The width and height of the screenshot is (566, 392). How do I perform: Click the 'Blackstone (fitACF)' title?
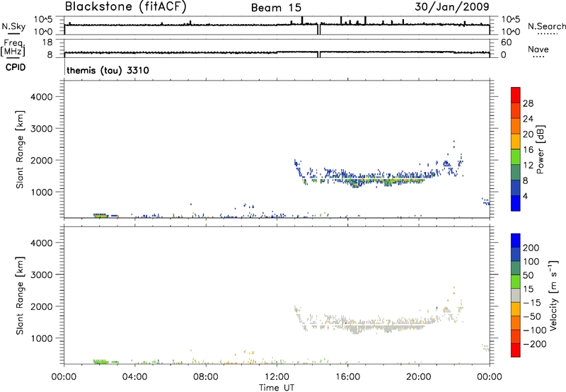point(126,7)
